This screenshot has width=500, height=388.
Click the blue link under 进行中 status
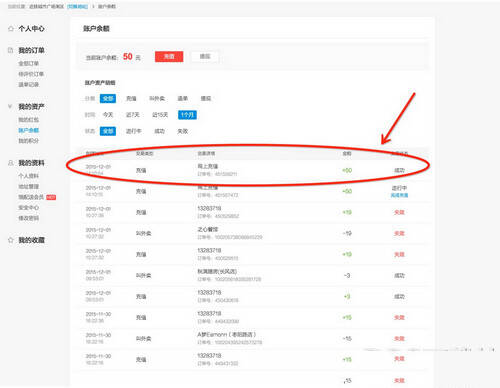(x=399, y=195)
